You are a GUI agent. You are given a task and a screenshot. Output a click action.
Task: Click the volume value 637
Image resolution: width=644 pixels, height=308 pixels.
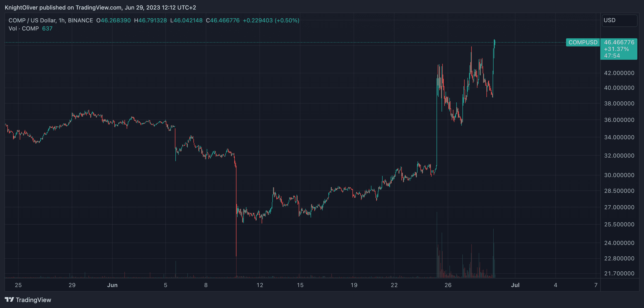click(x=47, y=29)
